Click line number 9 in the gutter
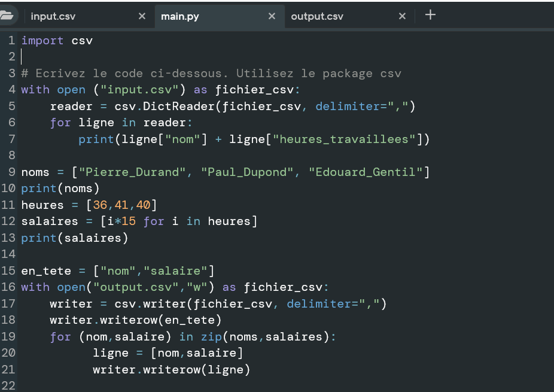 (x=11, y=172)
